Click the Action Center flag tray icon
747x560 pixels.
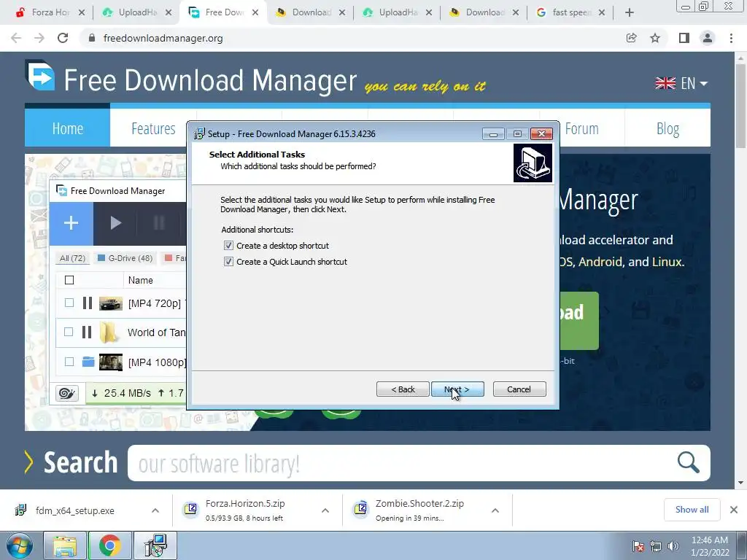pyautogui.click(x=638, y=546)
